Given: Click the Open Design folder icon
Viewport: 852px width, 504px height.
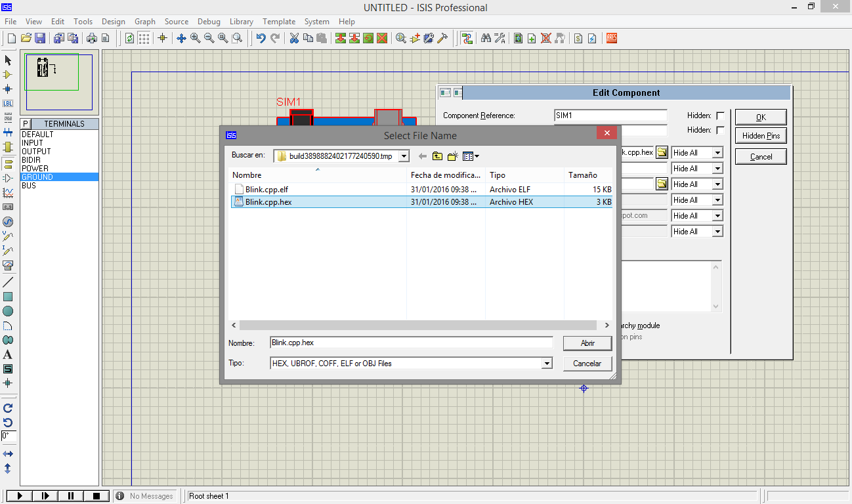Looking at the screenshot, I should (x=26, y=38).
